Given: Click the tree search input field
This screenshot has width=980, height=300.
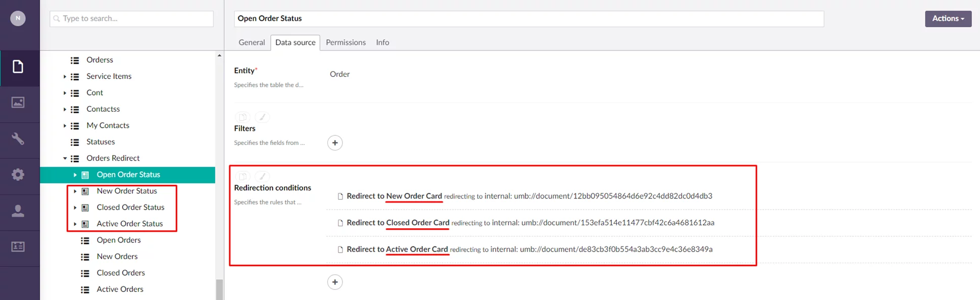Looking at the screenshot, I should pos(132,19).
